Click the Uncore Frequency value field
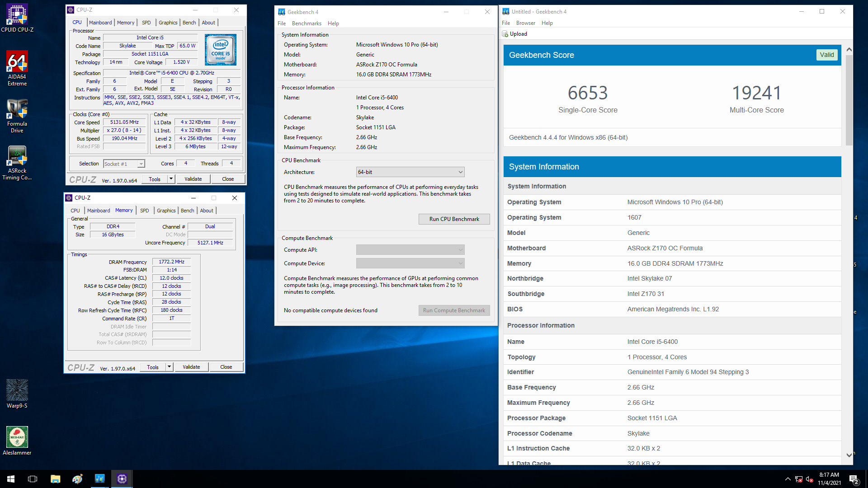Screen dimensions: 868x488 210,243
